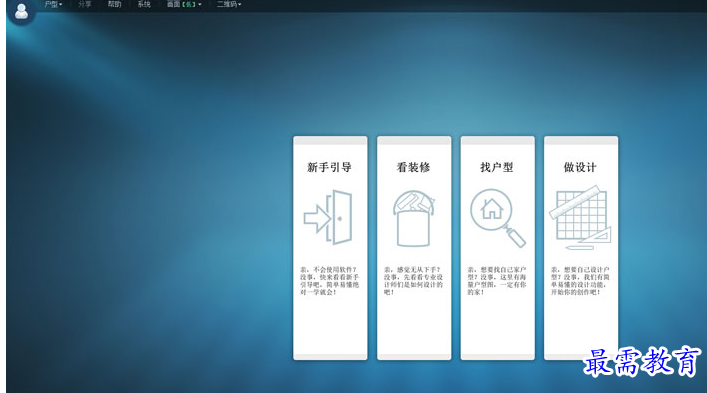Select the 做设计 card title
Screen dimensions: 707x393
pyautogui.click(x=580, y=168)
